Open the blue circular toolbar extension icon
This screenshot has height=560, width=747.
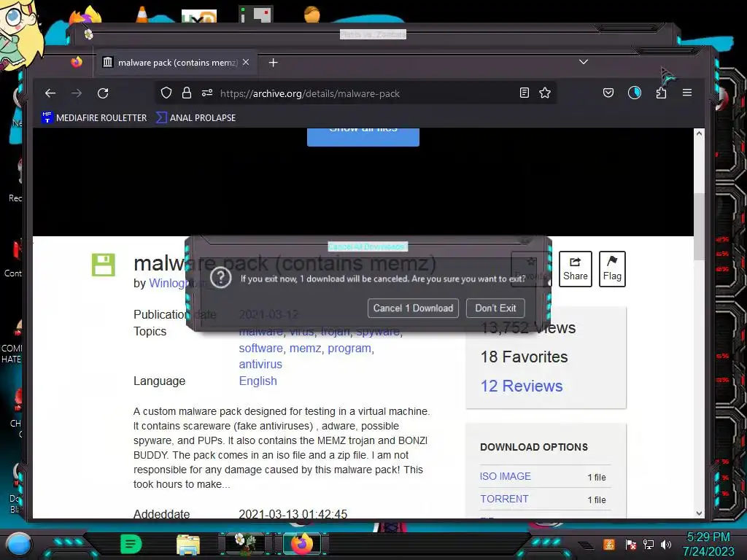(x=635, y=93)
